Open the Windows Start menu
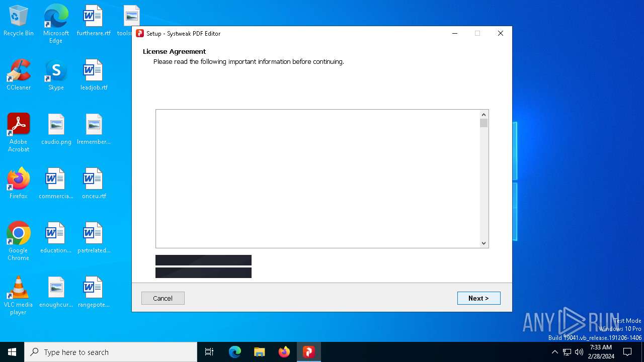The image size is (644, 362). [x=12, y=352]
